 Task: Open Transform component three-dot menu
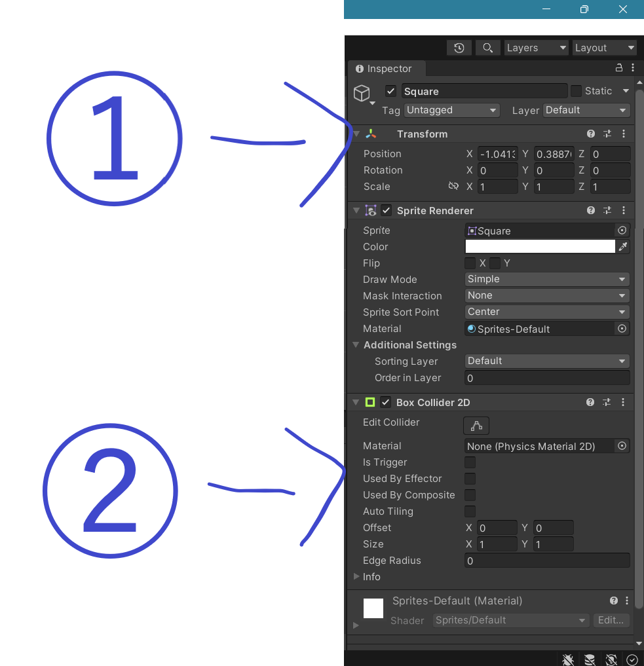coord(624,134)
